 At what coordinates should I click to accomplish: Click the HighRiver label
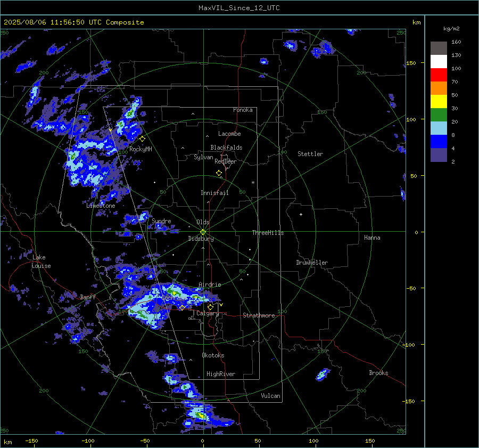click(221, 374)
